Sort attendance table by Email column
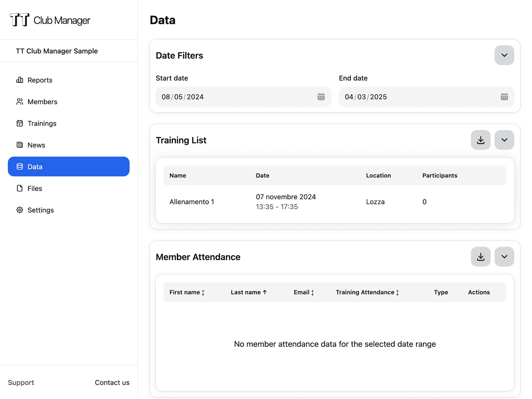 [304, 292]
